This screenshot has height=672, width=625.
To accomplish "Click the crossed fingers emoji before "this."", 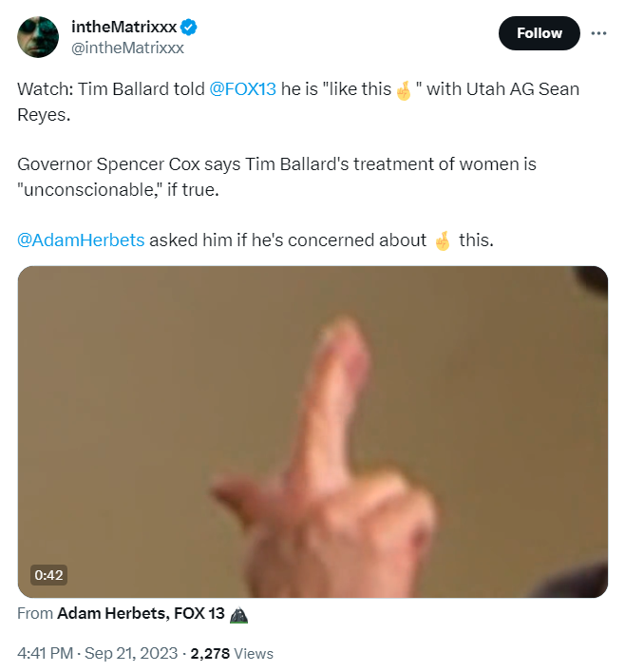I will pyautogui.click(x=443, y=240).
